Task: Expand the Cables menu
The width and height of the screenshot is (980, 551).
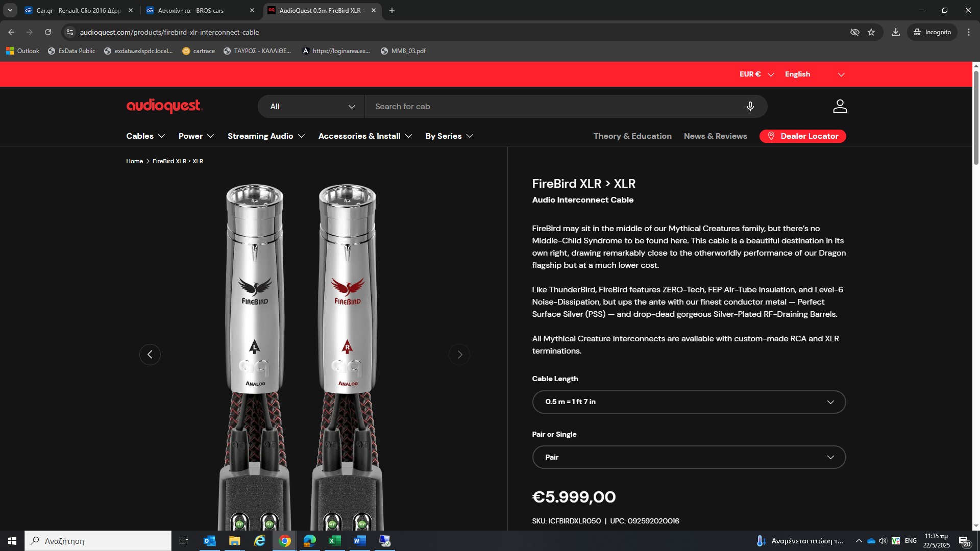Action: (x=145, y=136)
